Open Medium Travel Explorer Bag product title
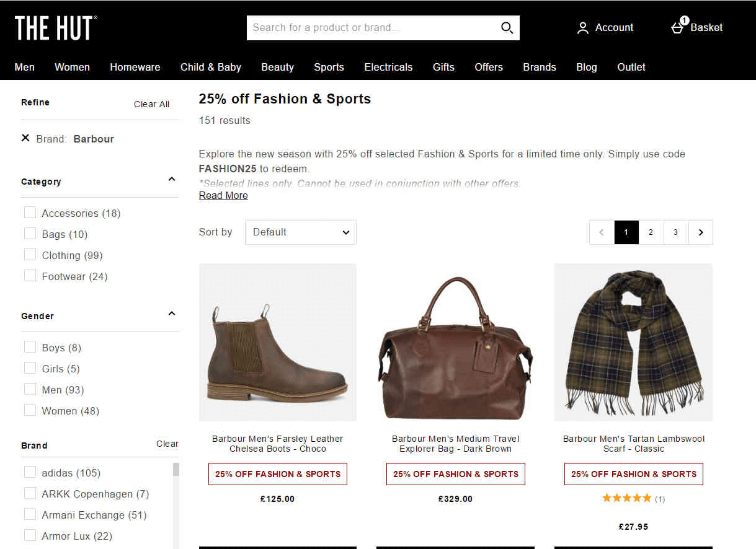The image size is (756, 549). coord(455,444)
